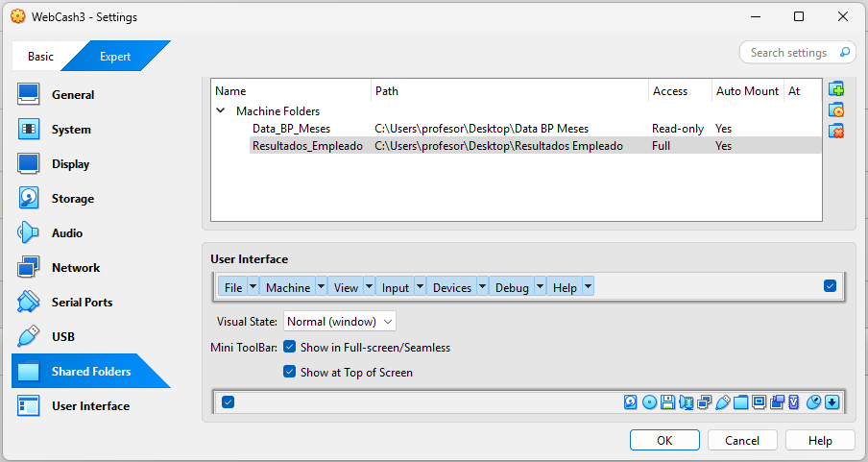Image resolution: width=868 pixels, height=462 pixels.
Task: Open the Devices menu dropdown arrow
Action: (482, 287)
